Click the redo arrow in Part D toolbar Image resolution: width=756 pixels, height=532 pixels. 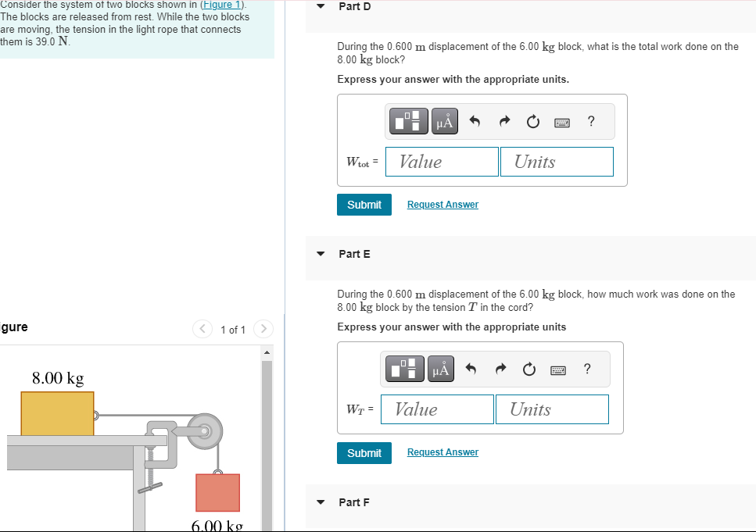503,121
